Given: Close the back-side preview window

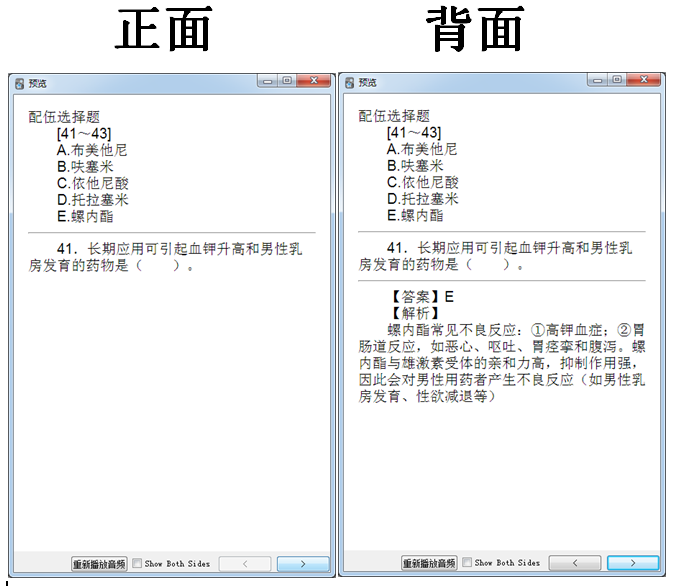Looking at the screenshot, I should pyautogui.click(x=644, y=80).
